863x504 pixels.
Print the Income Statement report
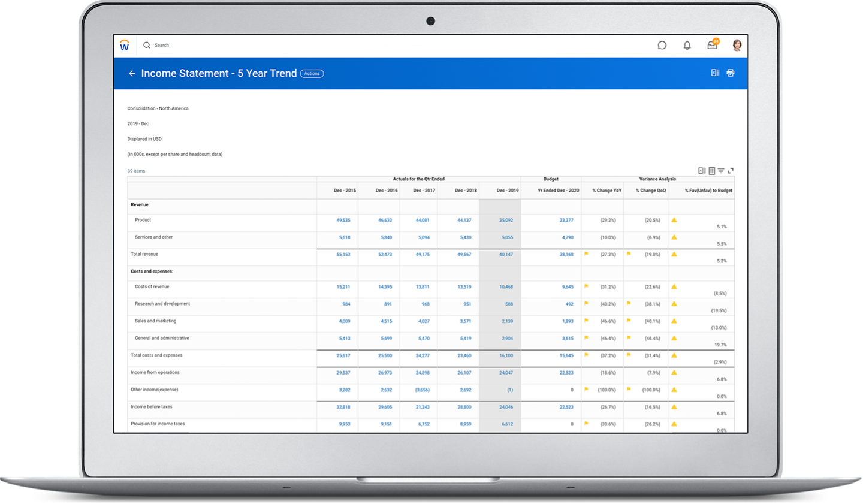pyautogui.click(x=731, y=73)
